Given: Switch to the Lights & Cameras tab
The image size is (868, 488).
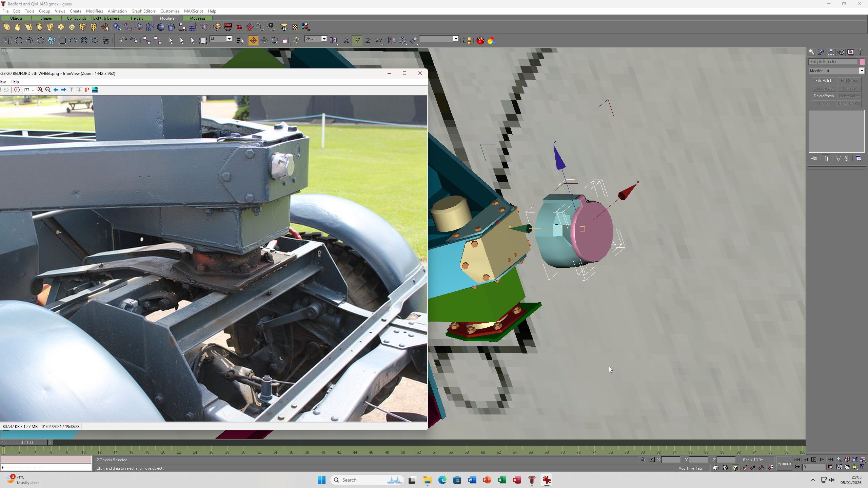Looking at the screenshot, I should pos(107,18).
